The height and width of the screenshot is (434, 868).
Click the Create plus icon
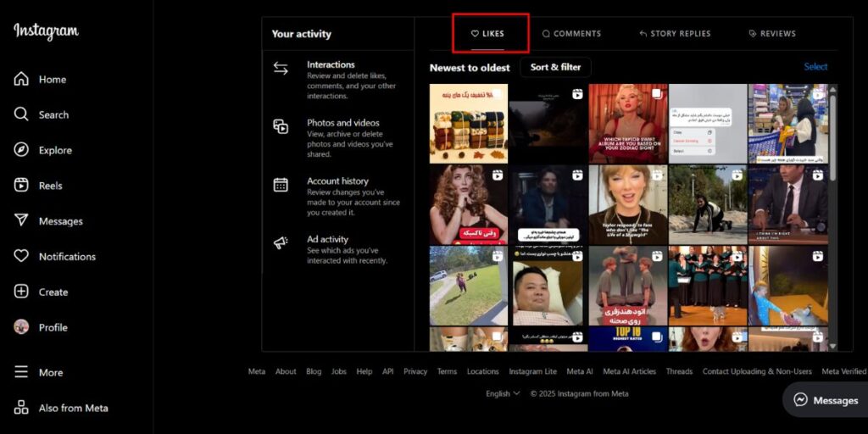point(21,292)
